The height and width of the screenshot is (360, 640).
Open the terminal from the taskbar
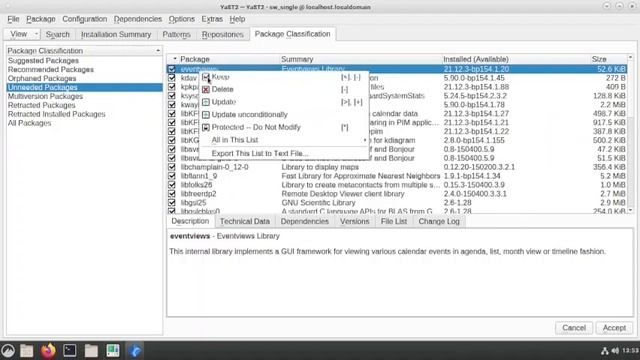(69, 351)
